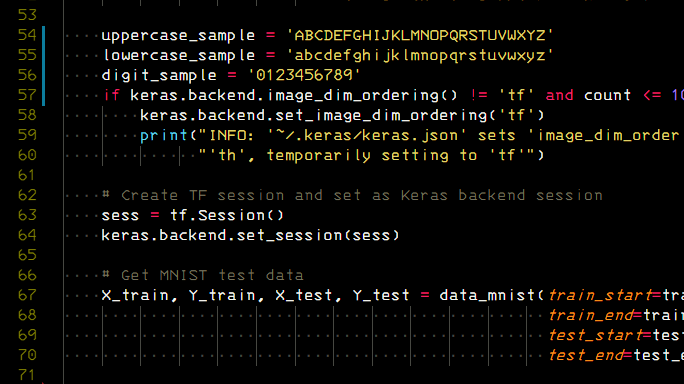Click the train_end keyword argument
The width and height of the screenshot is (684, 384).
click(x=589, y=315)
